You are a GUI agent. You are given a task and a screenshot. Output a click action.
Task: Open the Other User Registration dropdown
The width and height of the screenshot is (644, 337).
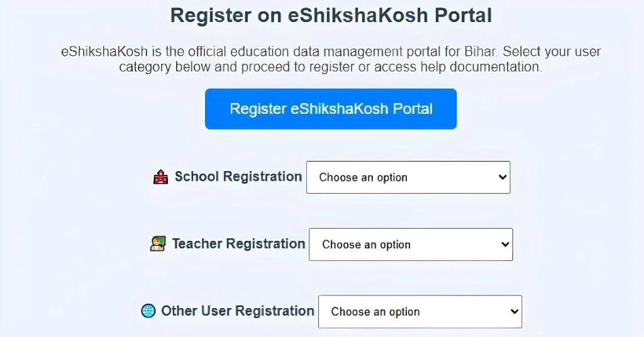pos(419,312)
